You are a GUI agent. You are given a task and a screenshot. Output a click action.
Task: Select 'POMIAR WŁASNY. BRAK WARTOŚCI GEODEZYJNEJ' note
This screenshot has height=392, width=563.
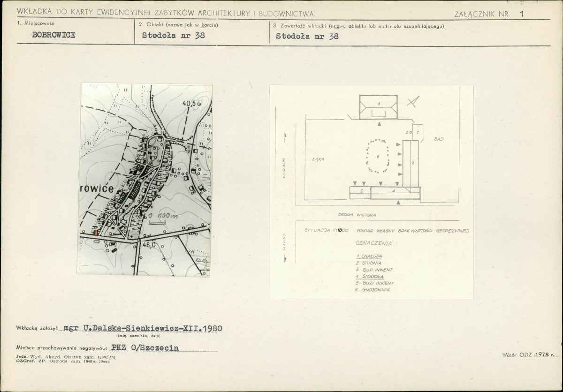coord(414,231)
